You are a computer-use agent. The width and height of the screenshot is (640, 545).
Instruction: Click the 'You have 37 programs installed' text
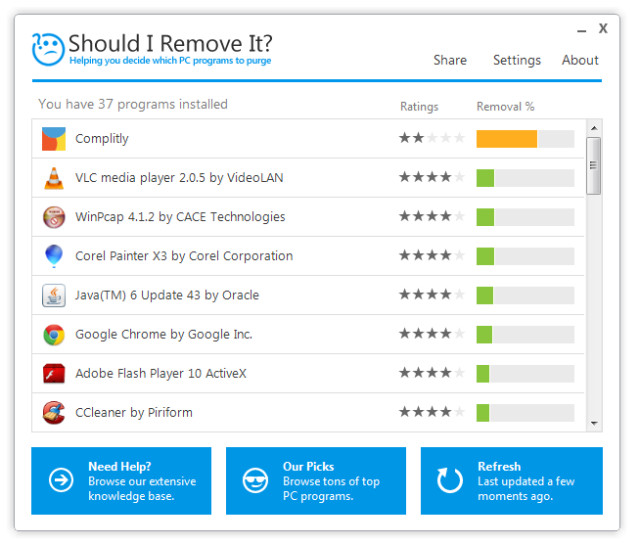(x=133, y=105)
